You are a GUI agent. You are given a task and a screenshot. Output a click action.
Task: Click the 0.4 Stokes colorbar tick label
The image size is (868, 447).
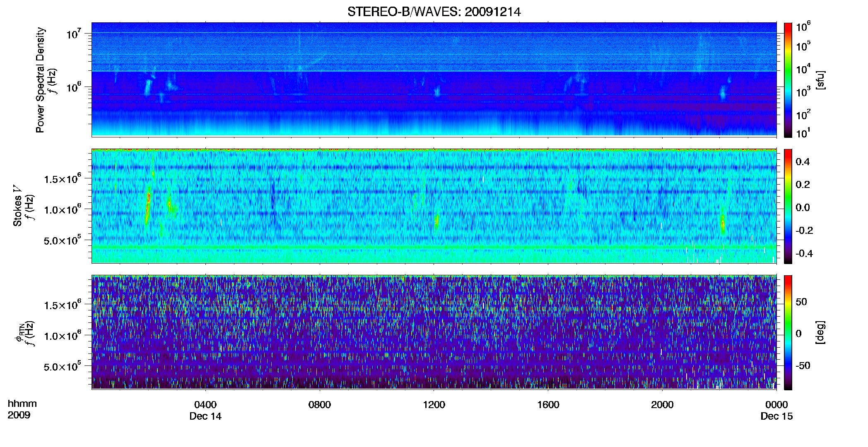pyautogui.click(x=803, y=162)
